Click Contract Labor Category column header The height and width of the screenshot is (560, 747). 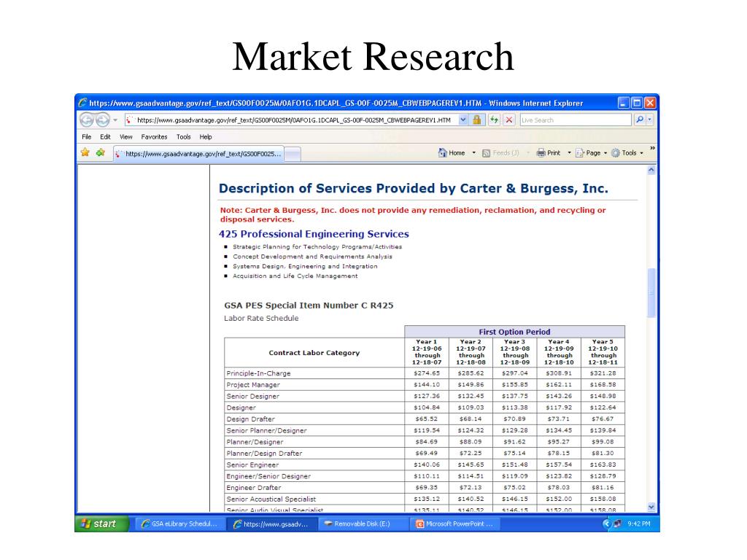314,353
